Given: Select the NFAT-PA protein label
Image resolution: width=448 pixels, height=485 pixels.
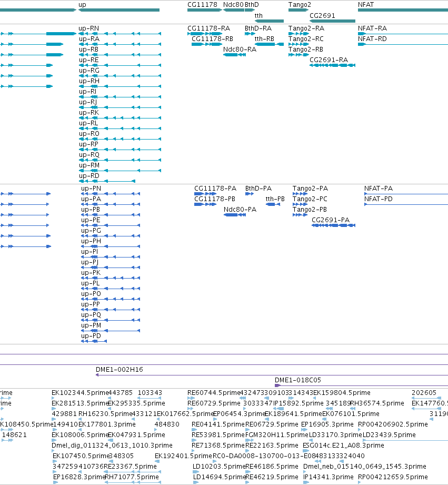Looking at the screenshot, I should point(379,189).
